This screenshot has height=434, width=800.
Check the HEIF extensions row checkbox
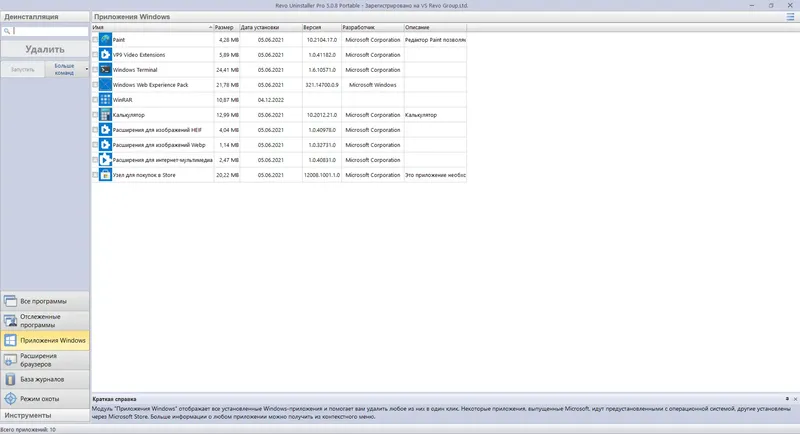(95, 130)
